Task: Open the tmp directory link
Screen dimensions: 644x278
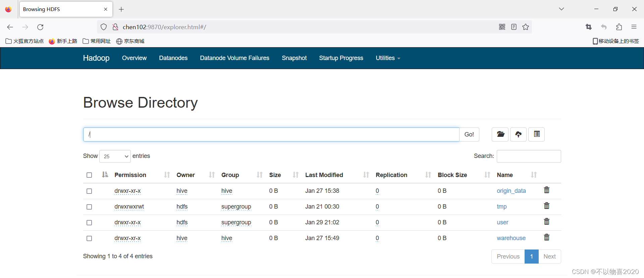Action: pyautogui.click(x=502, y=207)
